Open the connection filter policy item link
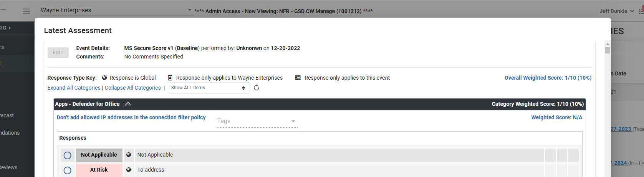The image size is (644, 177). (x=131, y=117)
